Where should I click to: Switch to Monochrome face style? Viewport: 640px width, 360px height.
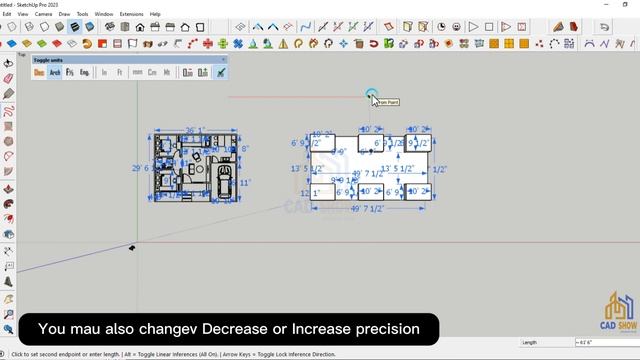[x=89, y=27]
